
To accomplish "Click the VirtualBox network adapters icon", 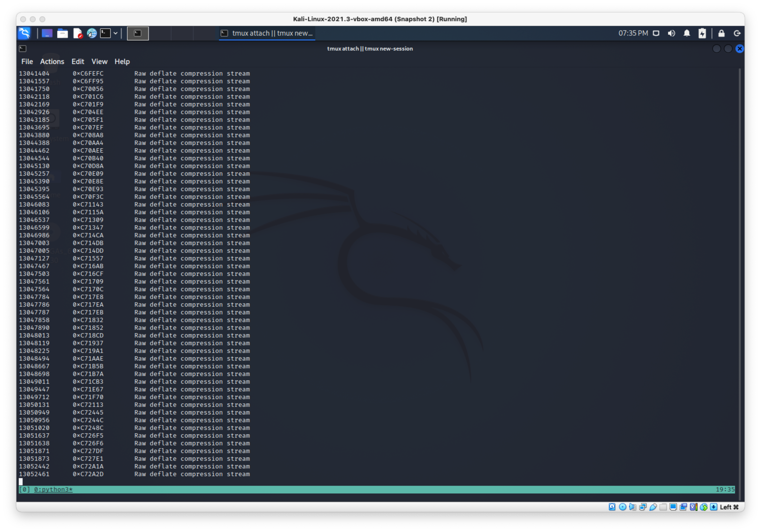I will (x=643, y=507).
